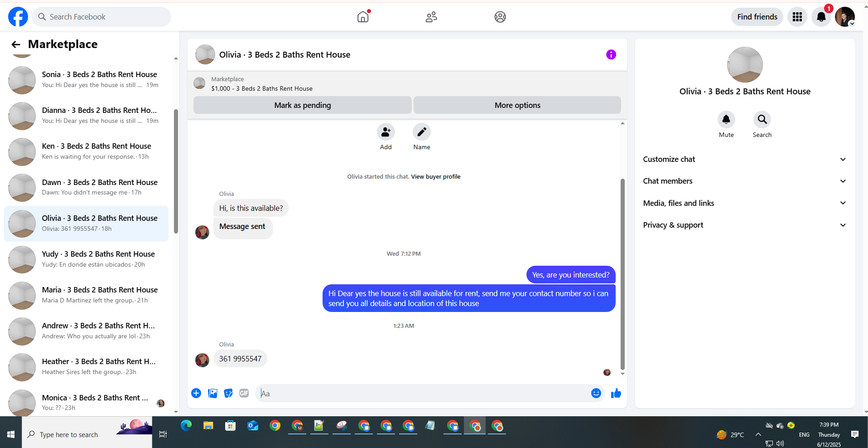Open Windows Start menu
This screenshot has width=868, height=448.
coord(11,434)
